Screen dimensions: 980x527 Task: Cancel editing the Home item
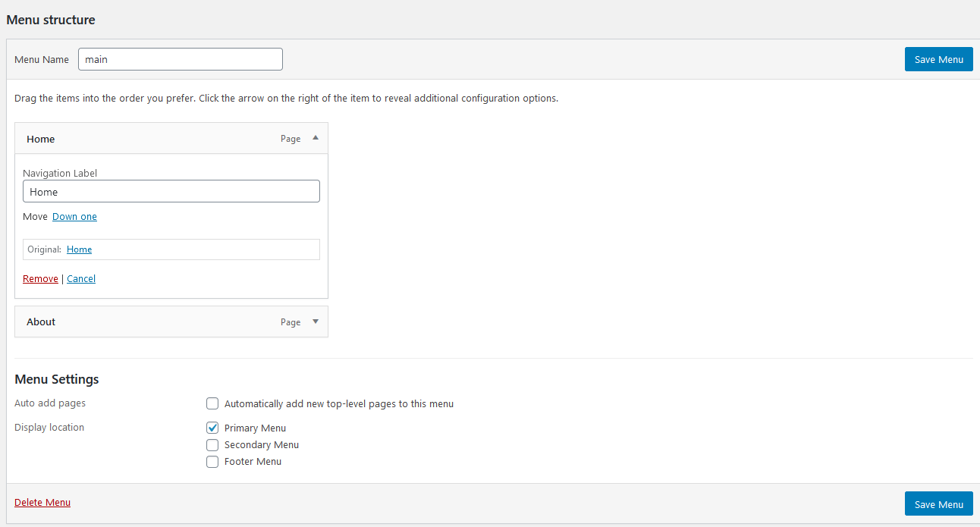click(81, 279)
